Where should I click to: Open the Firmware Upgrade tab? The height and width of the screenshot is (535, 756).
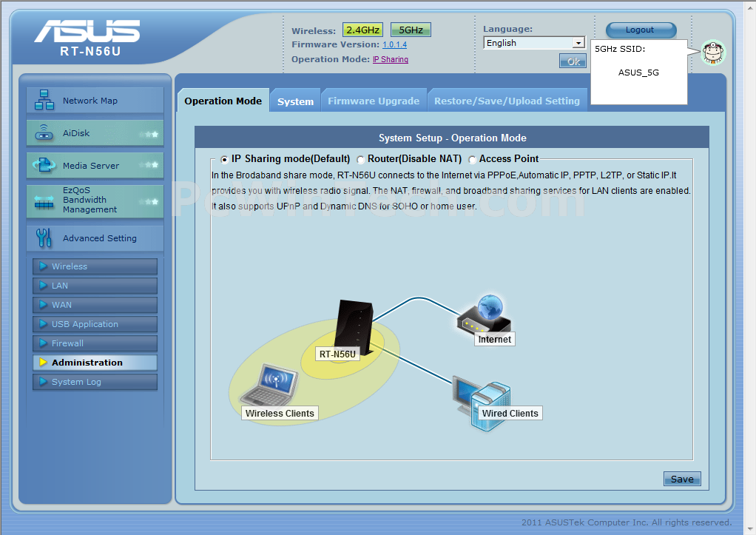click(x=374, y=101)
